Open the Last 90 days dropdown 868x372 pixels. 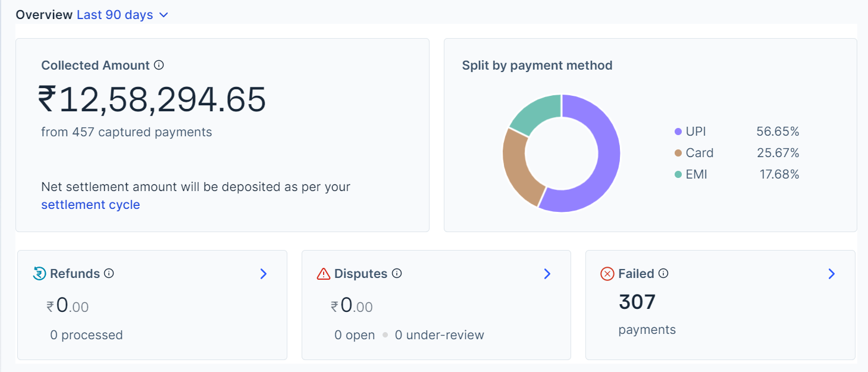click(x=123, y=15)
